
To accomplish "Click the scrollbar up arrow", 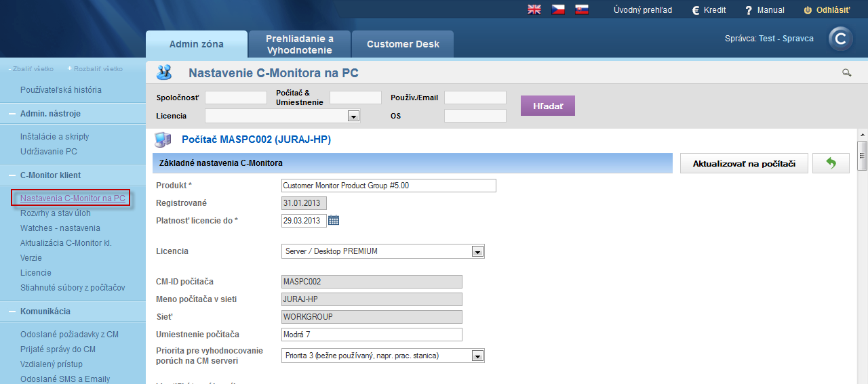I will (x=862, y=133).
